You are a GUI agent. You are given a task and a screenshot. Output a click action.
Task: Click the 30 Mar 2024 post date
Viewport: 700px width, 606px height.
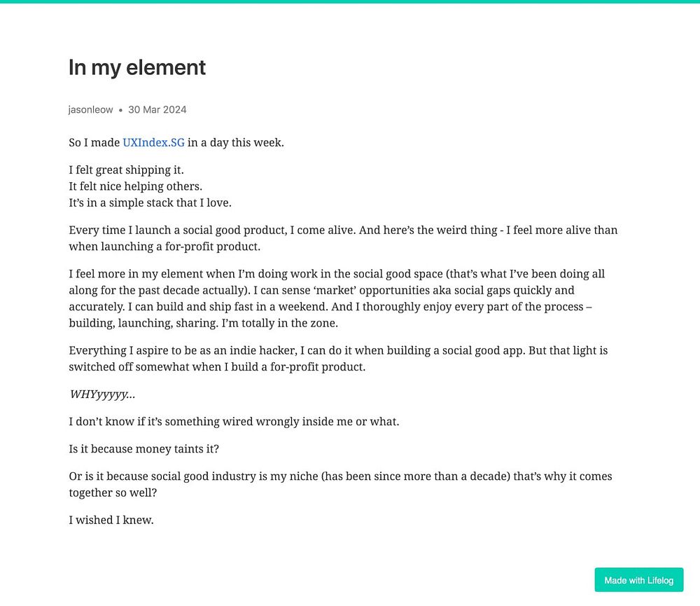coord(157,109)
